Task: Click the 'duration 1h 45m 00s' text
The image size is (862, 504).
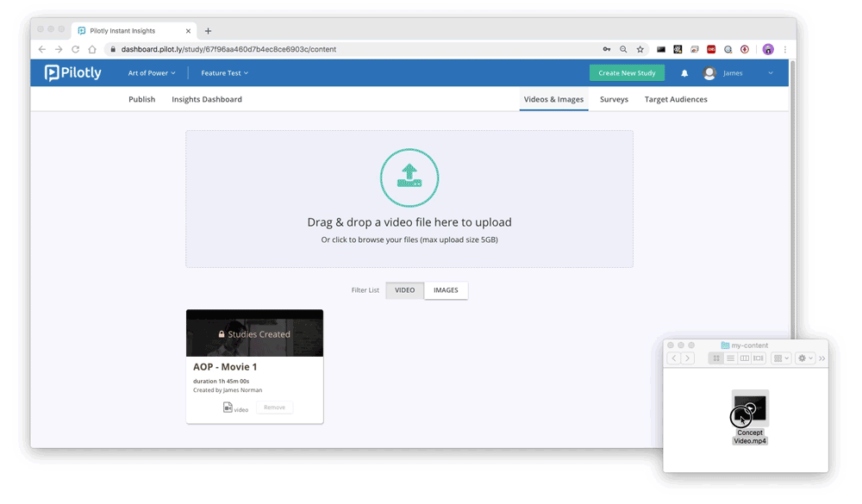Action: [x=221, y=381]
